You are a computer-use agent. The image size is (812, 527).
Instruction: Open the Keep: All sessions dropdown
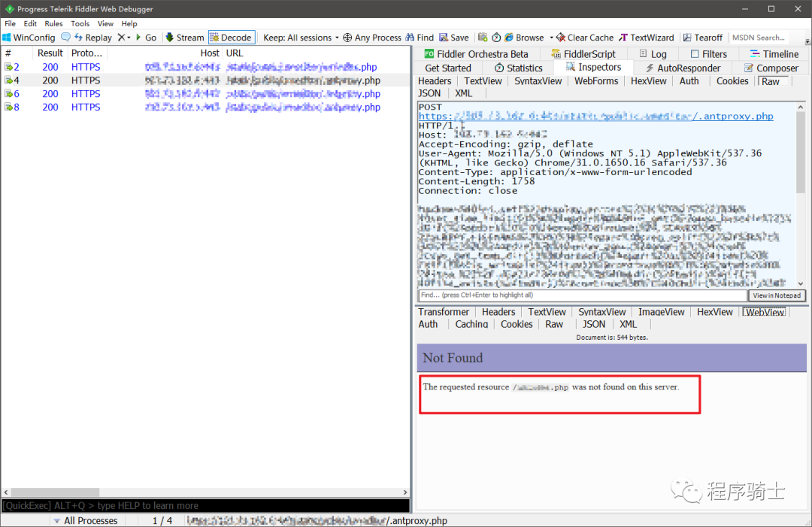[301, 38]
